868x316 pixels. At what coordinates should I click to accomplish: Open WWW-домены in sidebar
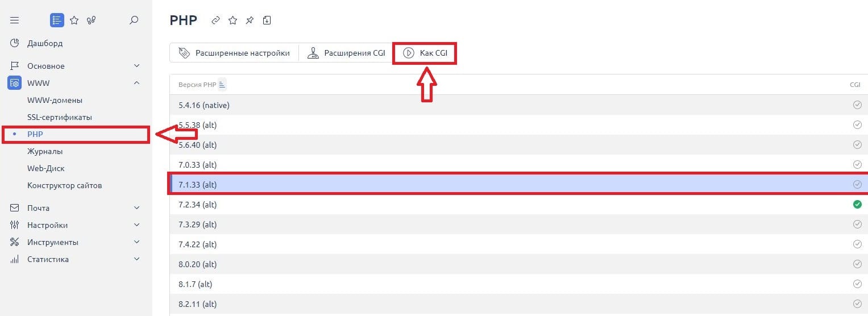55,100
